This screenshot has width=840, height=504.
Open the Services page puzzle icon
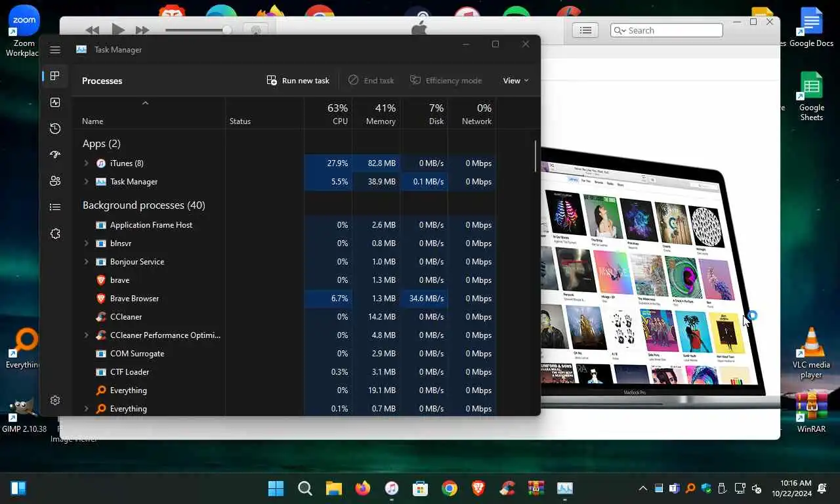(x=55, y=234)
